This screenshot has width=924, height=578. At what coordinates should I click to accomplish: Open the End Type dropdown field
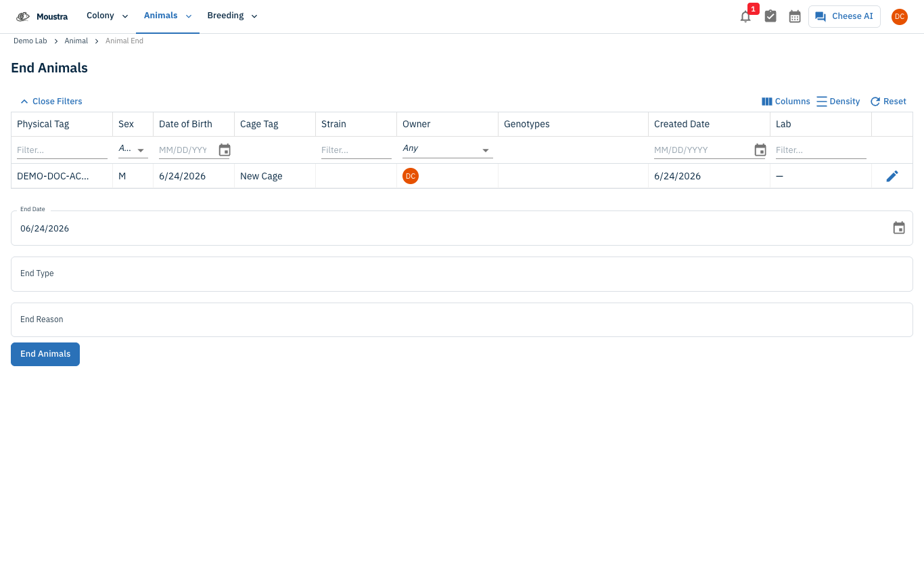[x=462, y=274]
